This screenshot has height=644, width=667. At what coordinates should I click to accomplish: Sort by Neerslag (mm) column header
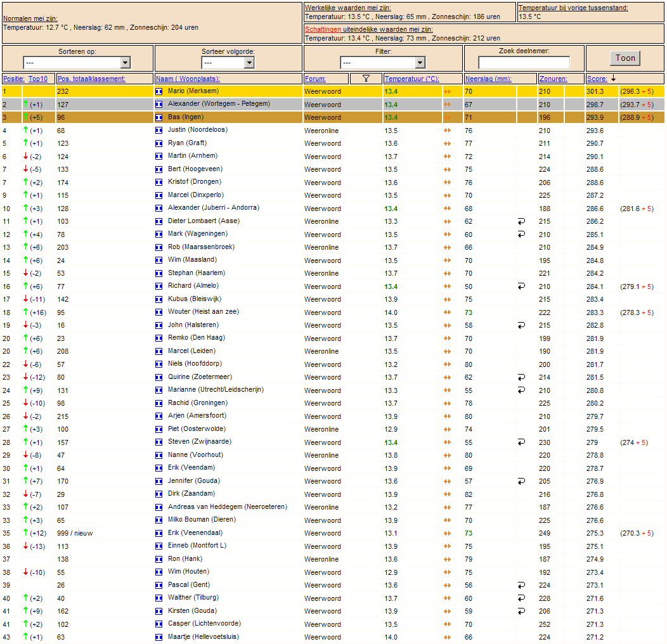point(488,79)
